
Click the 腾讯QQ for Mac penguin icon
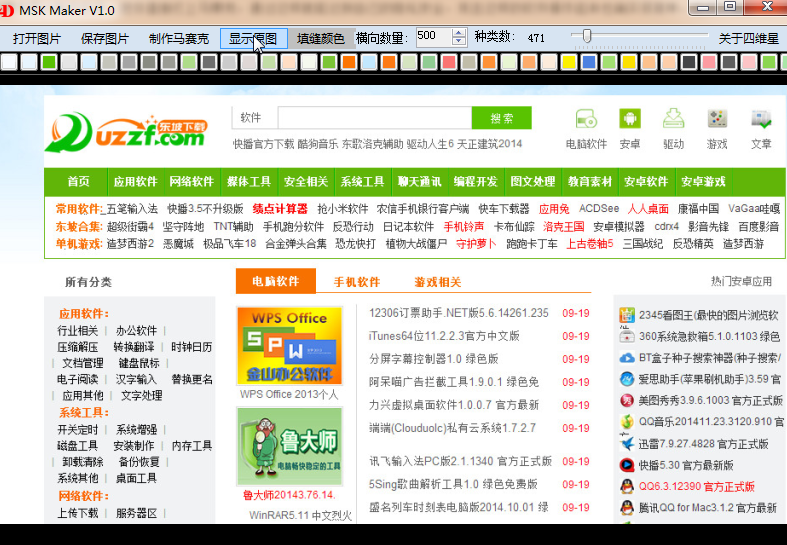(626, 508)
